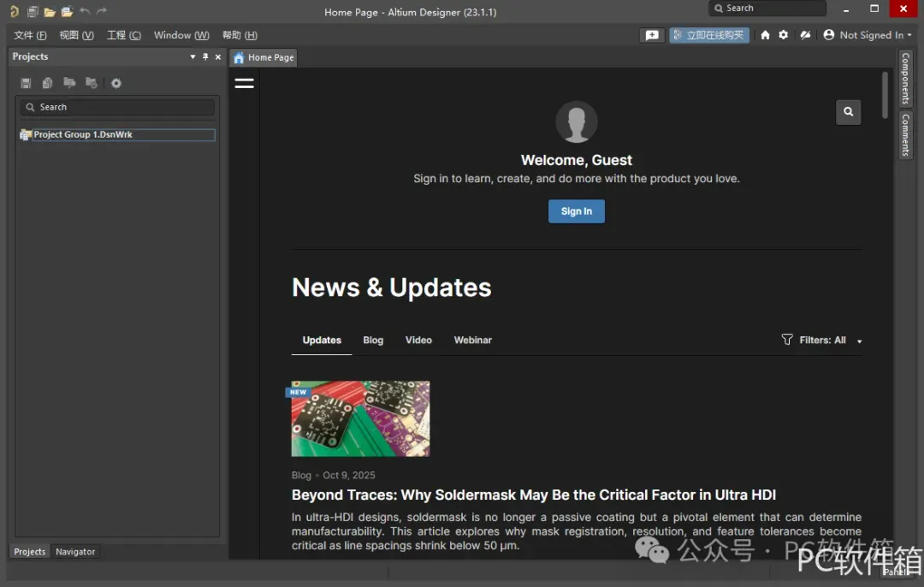This screenshot has width=924, height=587.
Task: Open Preferences with the top-right gear icon
Action: (x=783, y=35)
